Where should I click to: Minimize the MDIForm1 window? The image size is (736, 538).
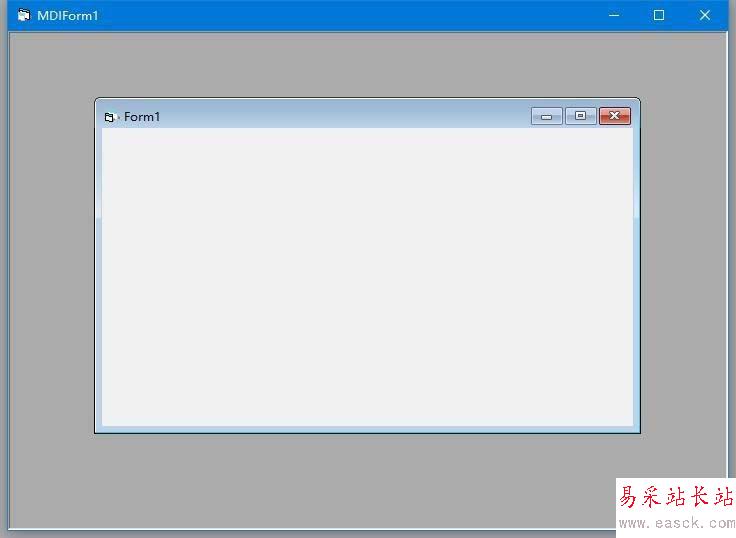(614, 15)
